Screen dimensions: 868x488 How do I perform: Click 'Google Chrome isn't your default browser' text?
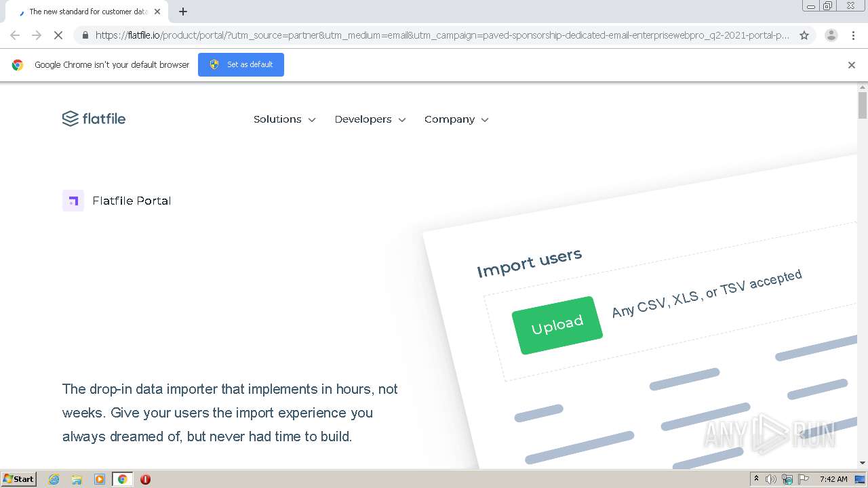pos(112,65)
